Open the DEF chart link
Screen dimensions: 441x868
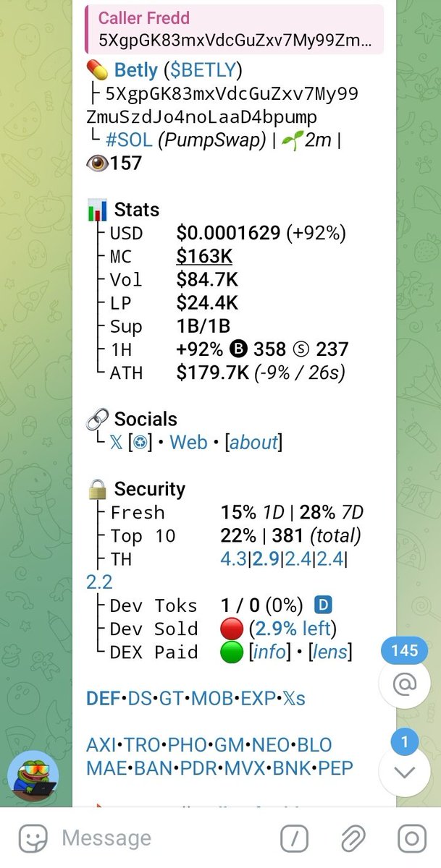coord(103,699)
